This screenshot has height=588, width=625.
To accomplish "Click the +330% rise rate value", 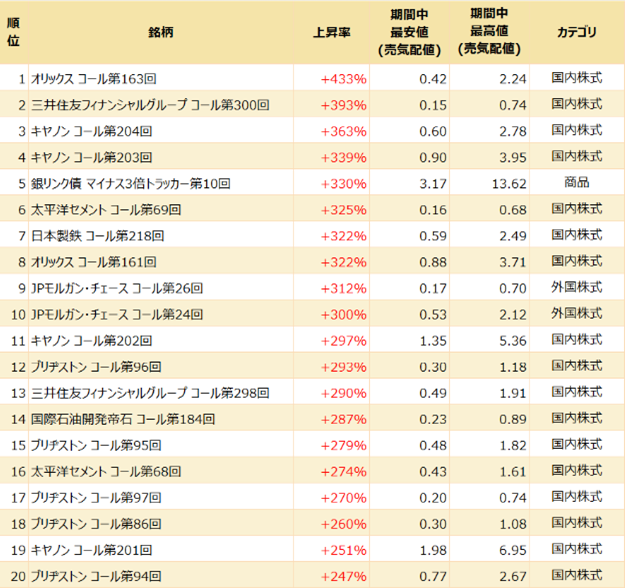I will (x=344, y=183).
